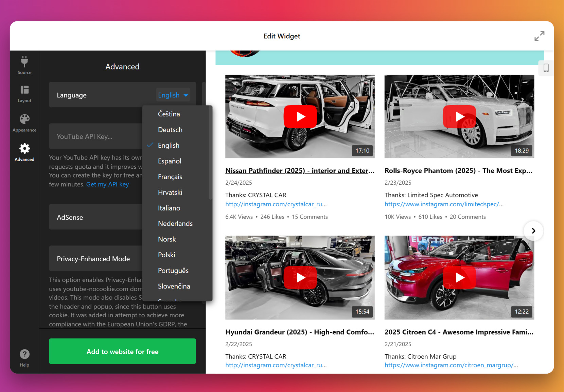Switch preview to mobile view
564x392 pixels.
[x=546, y=68]
